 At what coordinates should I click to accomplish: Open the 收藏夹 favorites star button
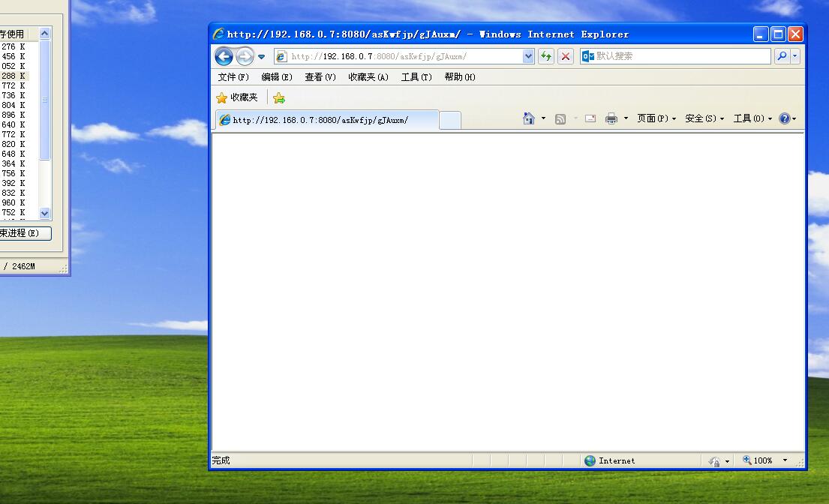click(237, 97)
